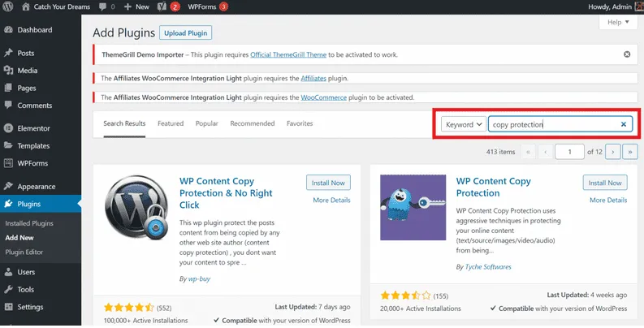
Task: Open Plugin Editor submenu item
Action: (24, 252)
